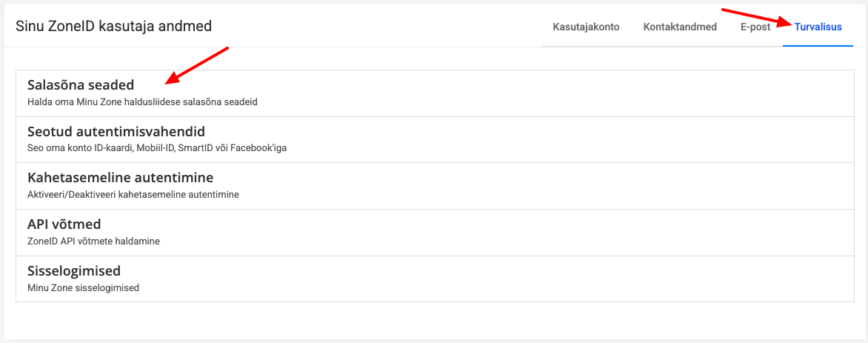The width and height of the screenshot is (868, 343).
Task: Open API võtmed management
Action: pos(64,224)
